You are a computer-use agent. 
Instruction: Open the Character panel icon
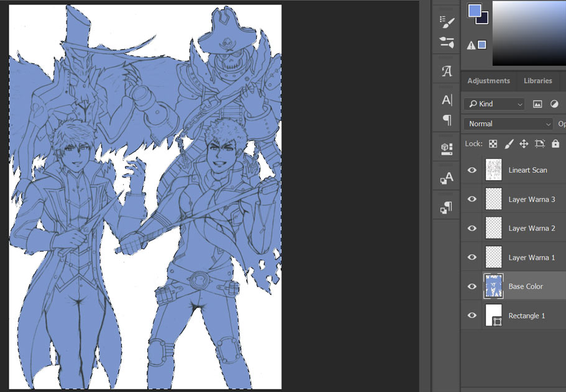point(447,99)
